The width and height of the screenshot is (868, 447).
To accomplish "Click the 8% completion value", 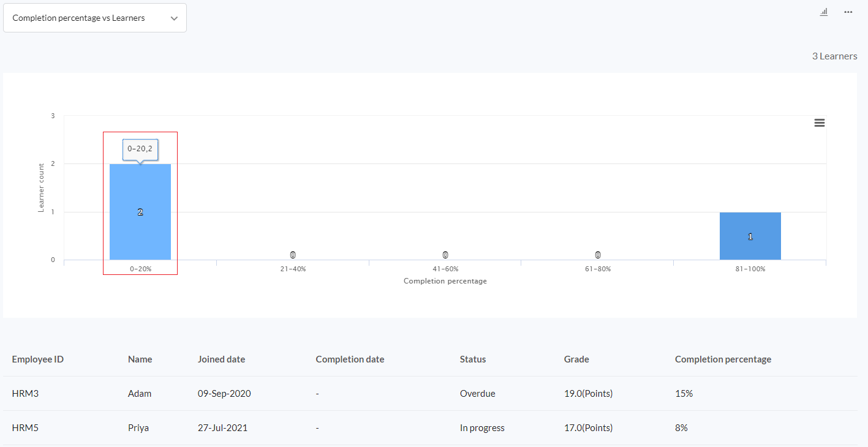I will coord(682,428).
